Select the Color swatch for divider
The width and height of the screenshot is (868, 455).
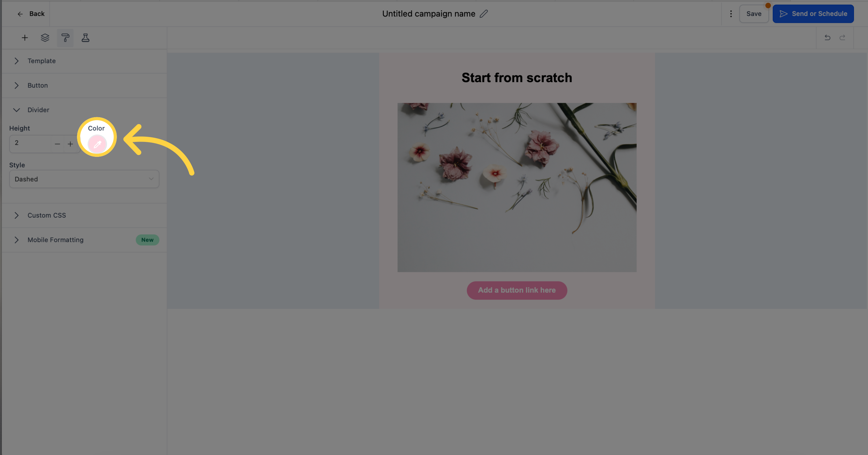click(x=96, y=143)
